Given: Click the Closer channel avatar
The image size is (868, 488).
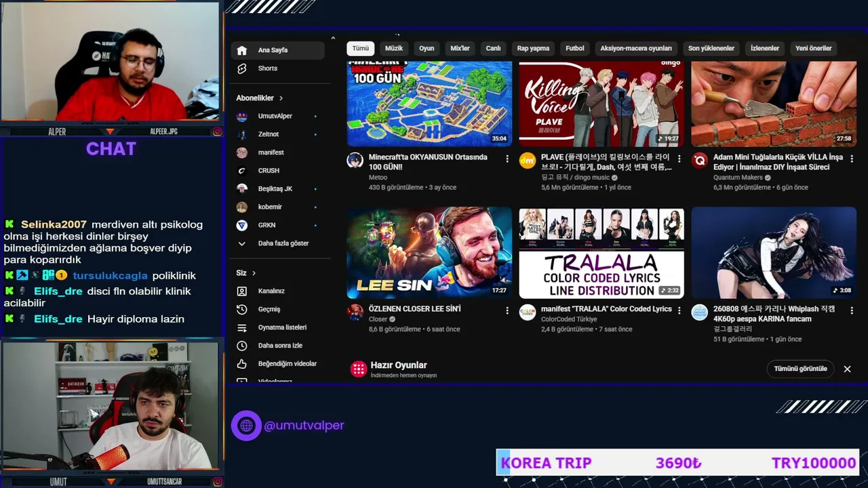Looking at the screenshot, I should [355, 312].
